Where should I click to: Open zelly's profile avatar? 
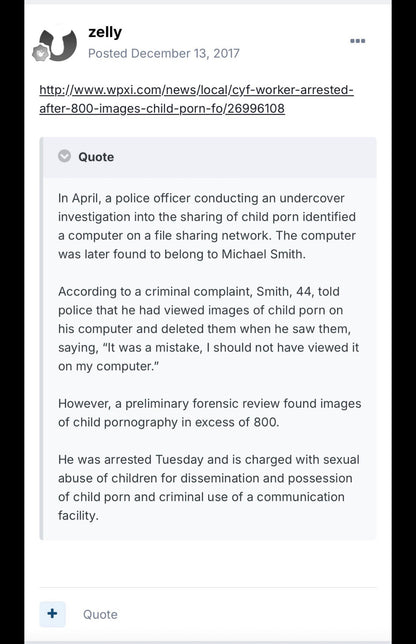coord(58,44)
